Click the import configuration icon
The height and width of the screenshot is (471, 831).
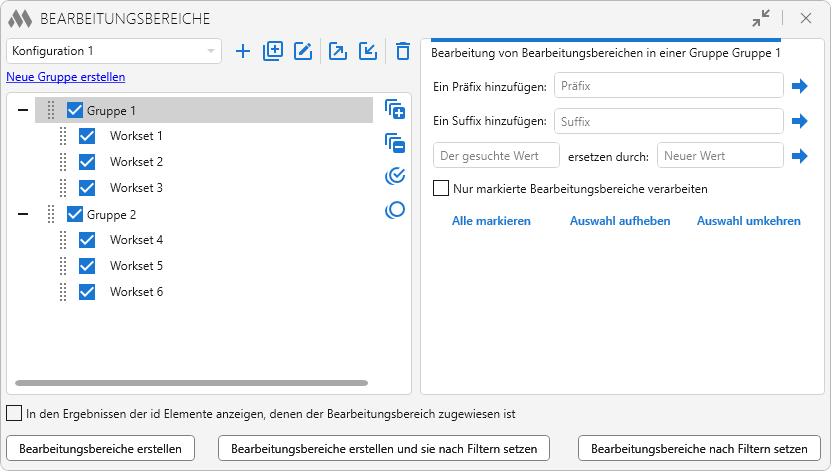coord(368,51)
